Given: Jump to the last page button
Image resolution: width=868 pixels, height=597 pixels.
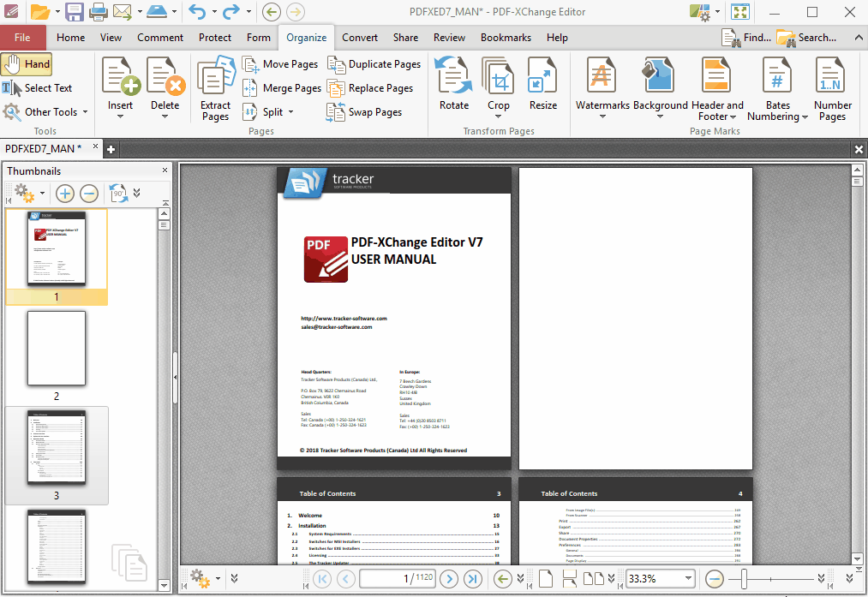Looking at the screenshot, I should click(x=472, y=579).
